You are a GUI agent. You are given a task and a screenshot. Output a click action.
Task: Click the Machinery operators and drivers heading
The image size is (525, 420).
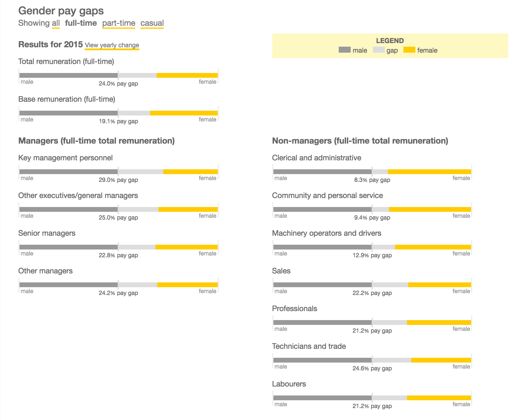(x=326, y=233)
